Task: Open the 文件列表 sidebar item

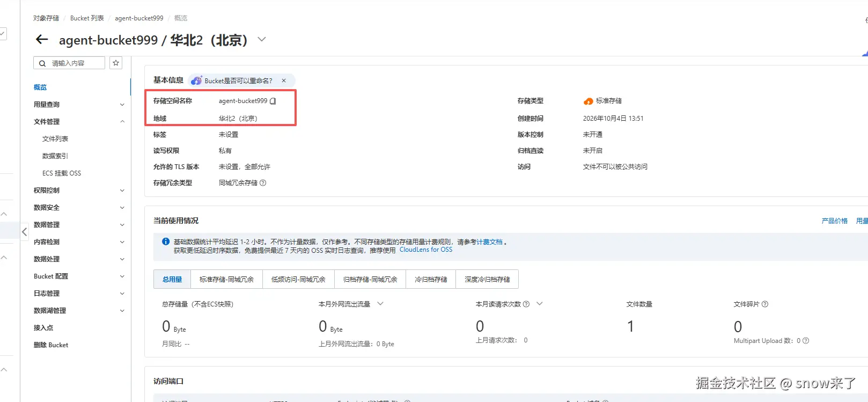Action: pyautogui.click(x=55, y=139)
